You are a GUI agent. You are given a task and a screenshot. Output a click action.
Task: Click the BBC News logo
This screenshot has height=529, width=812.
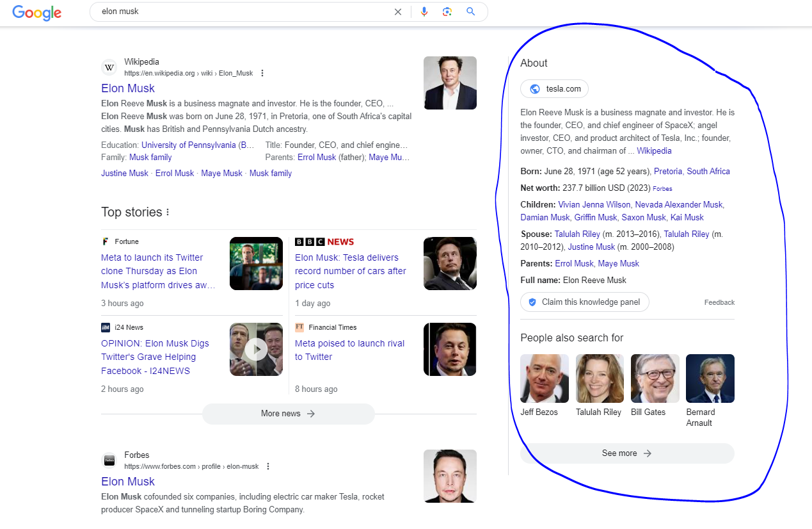pos(324,241)
